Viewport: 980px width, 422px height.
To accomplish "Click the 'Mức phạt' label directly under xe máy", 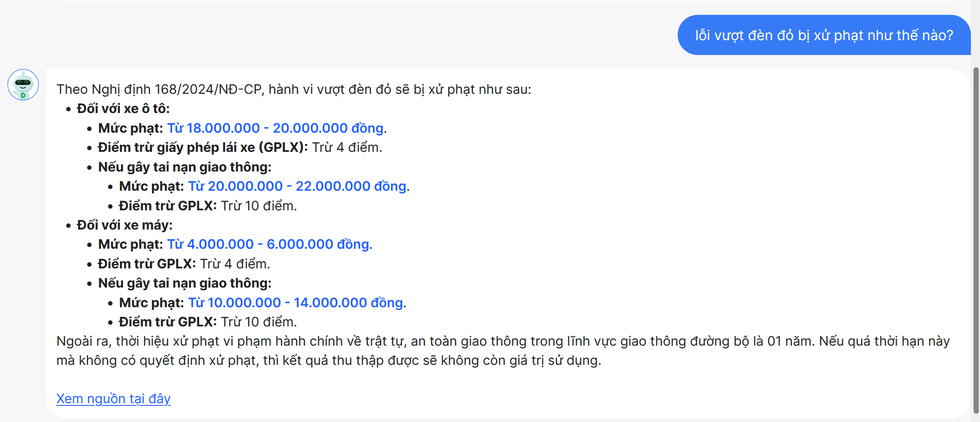I will [x=130, y=244].
